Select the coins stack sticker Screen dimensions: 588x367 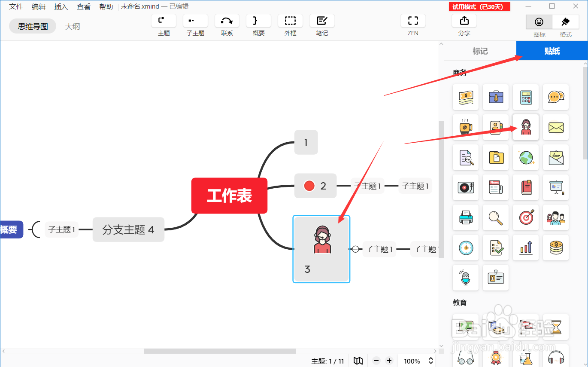click(x=556, y=248)
